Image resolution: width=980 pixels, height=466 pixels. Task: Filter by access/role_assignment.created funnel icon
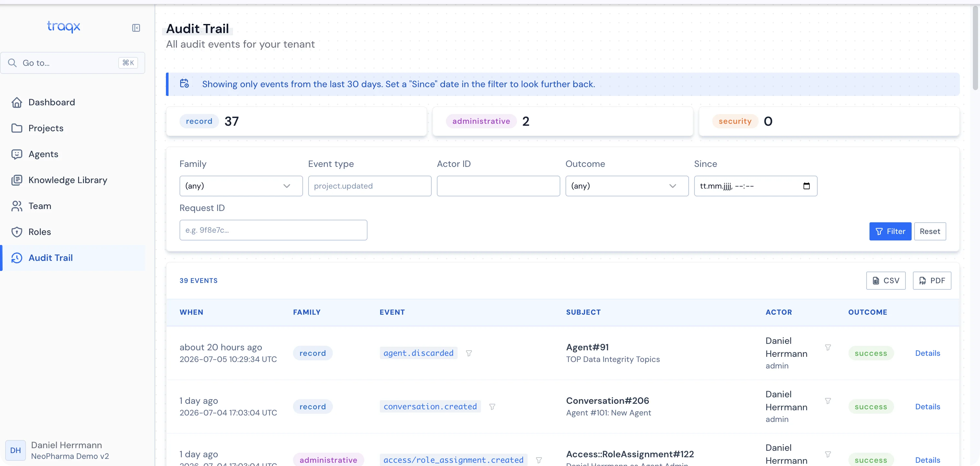tap(539, 460)
